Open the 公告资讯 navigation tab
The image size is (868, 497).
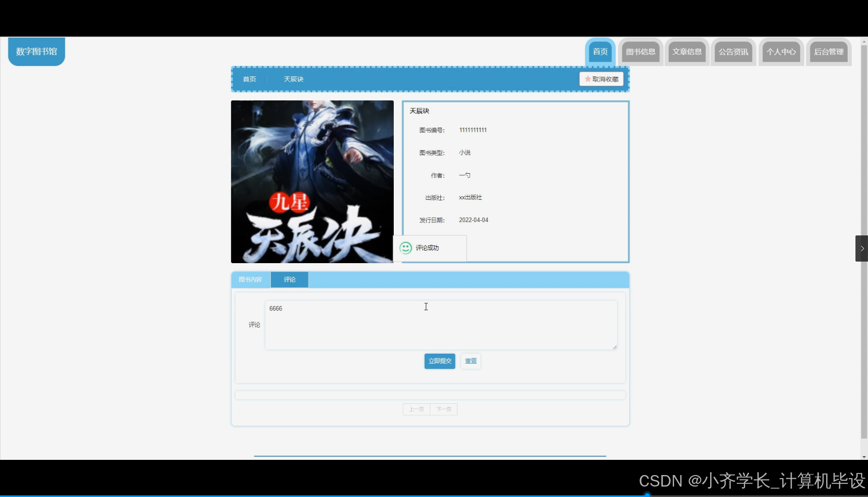(733, 52)
